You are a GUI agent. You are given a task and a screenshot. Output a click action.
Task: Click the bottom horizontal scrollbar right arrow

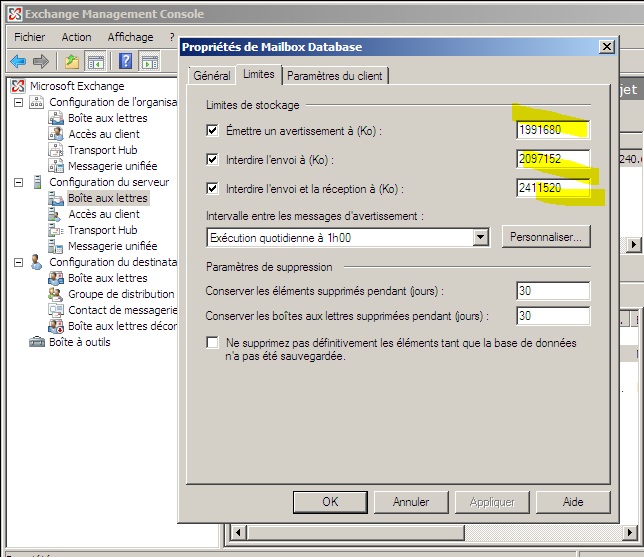[x=630, y=533]
